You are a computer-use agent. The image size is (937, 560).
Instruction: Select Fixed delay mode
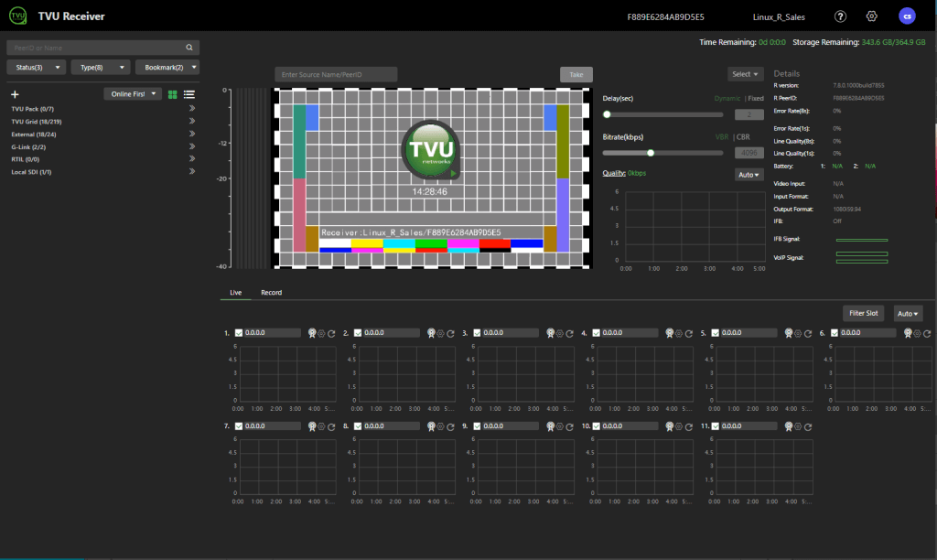tap(756, 99)
